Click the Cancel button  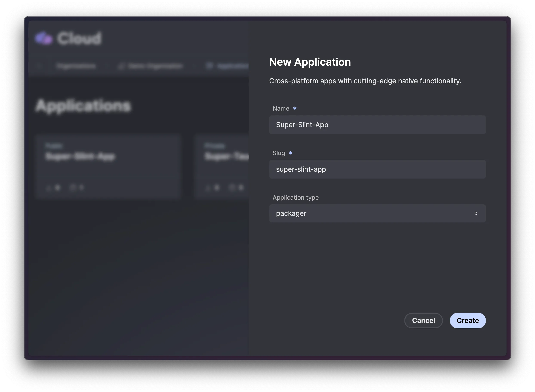click(423, 320)
